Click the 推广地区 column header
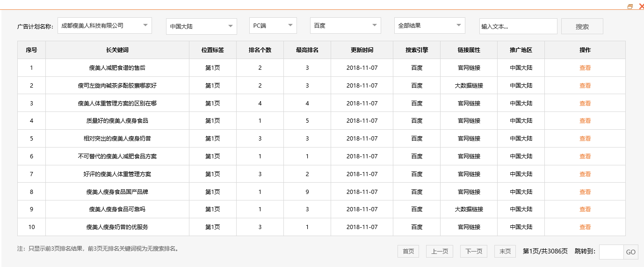 [521, 50]
